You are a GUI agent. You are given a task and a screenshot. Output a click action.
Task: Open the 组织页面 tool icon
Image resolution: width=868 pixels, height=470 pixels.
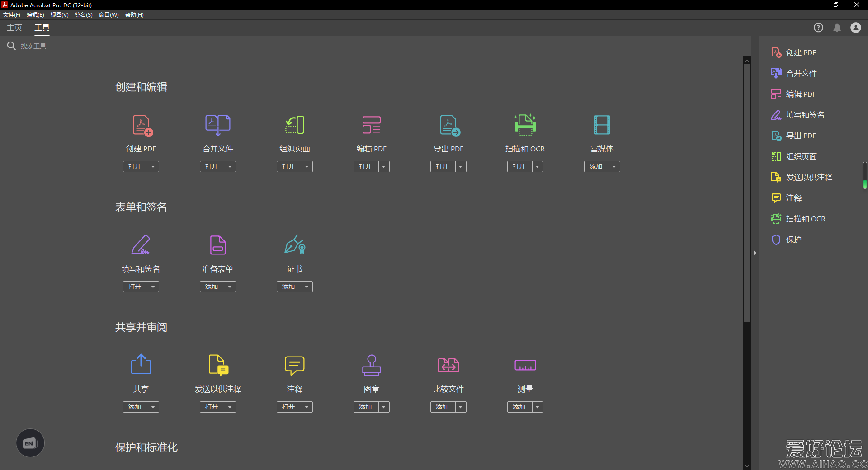click(x=295, y=125)
